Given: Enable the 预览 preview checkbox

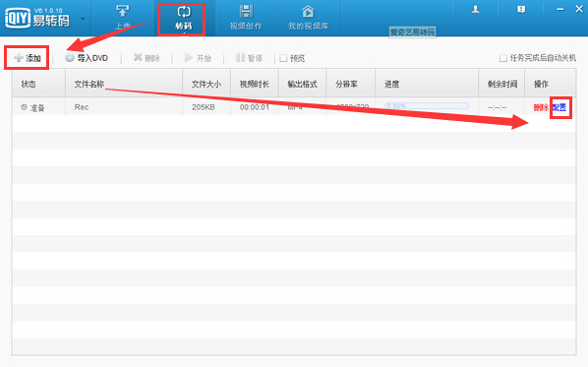Looking at the screenshot, I should coord(283,58).
